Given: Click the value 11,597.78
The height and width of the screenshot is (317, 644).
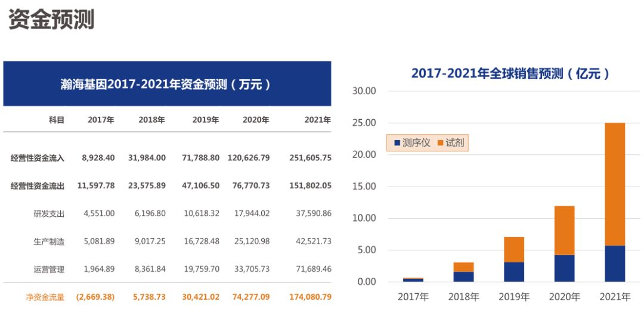Looking at the screenshot, I should click(96, 186).
